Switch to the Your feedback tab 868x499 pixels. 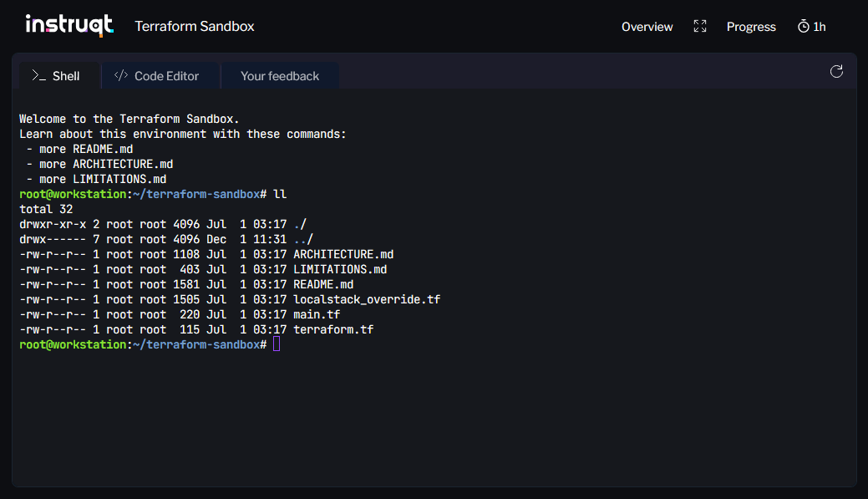(280, 76)
